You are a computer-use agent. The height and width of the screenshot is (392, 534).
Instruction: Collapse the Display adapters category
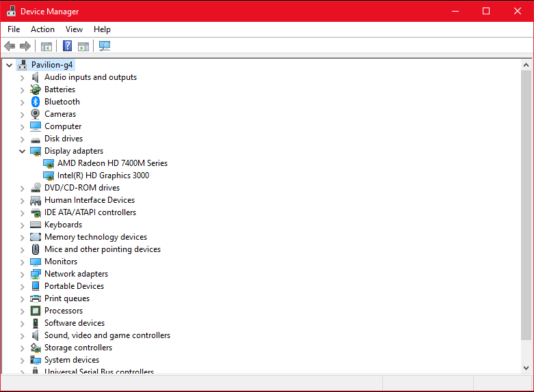click(x=22, y=151)
